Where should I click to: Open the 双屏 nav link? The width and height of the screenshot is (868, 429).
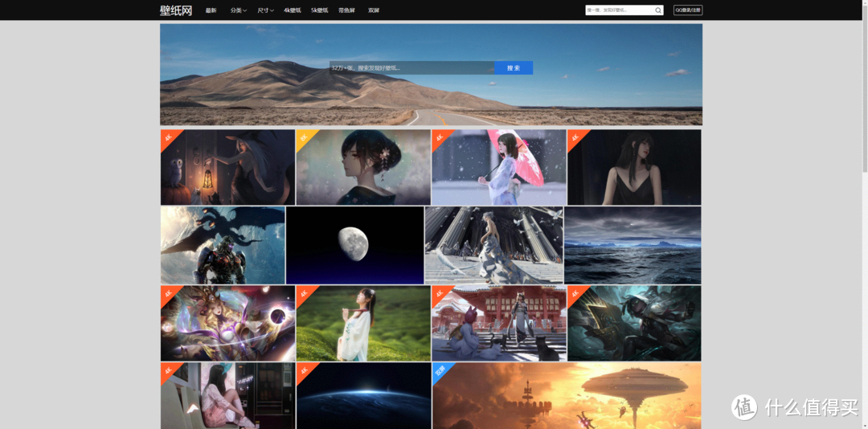tap(374, 10)
